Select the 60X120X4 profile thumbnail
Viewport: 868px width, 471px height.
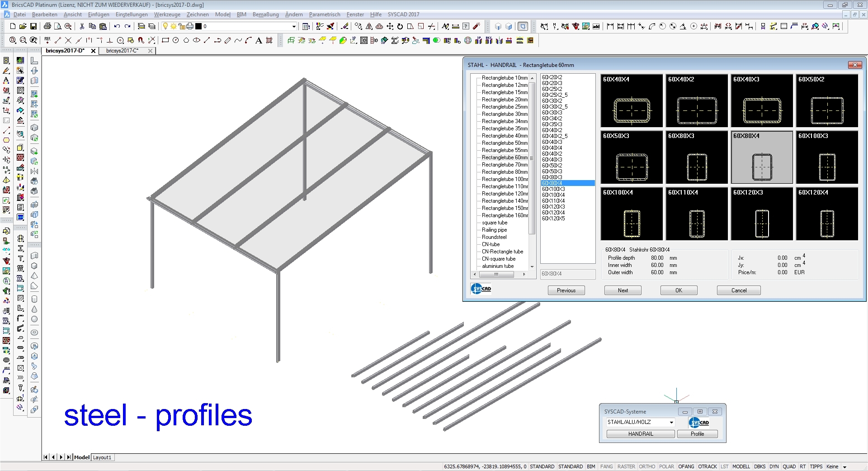pyautogui.click(x=827, y=214)
